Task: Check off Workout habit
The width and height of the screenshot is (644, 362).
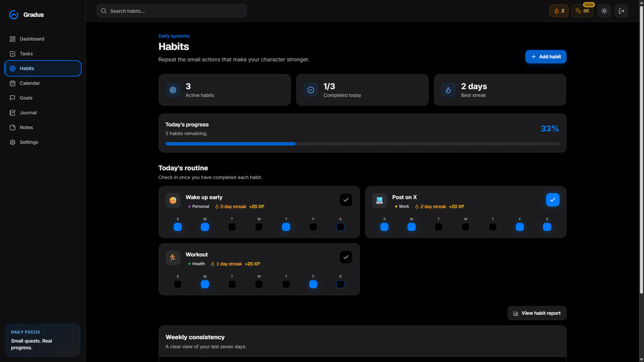Action: click(346, 257)
